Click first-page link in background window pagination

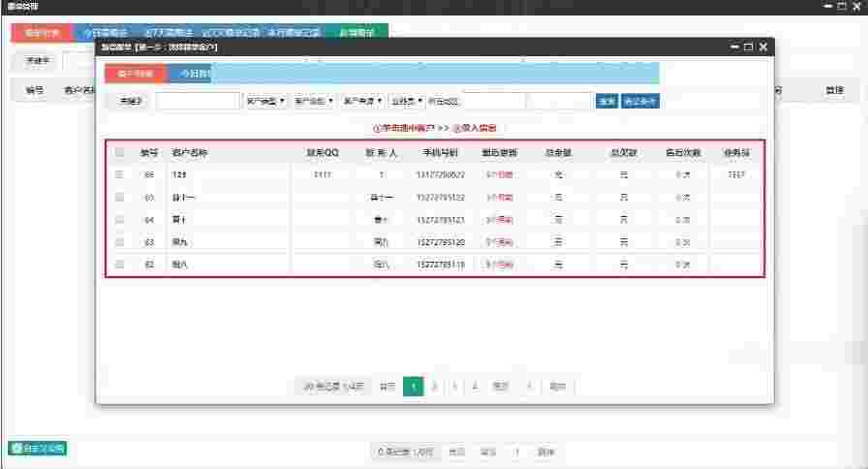[x=456, y=453]
